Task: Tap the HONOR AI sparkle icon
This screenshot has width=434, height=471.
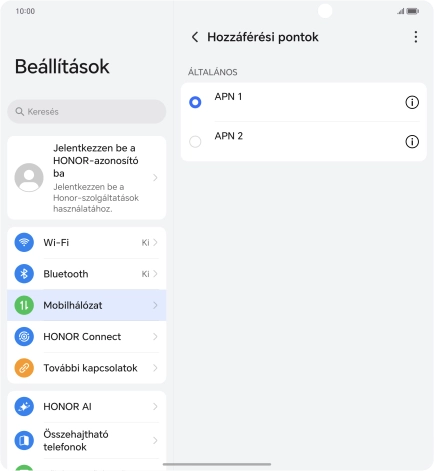Action: click(x=24, y=406)
